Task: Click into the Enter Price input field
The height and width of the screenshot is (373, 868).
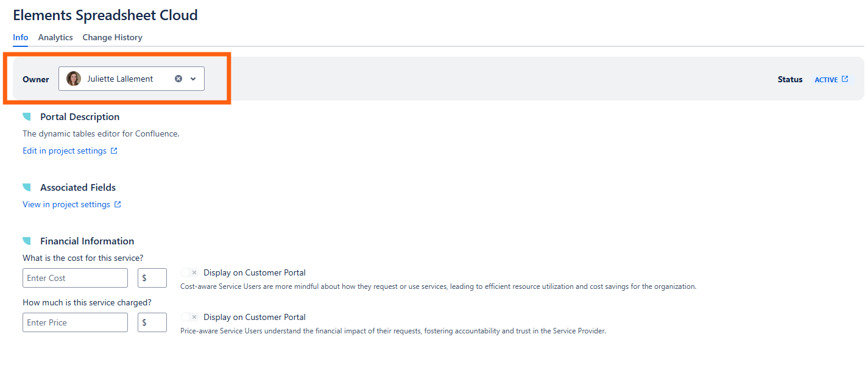Action: coord(75,322)
